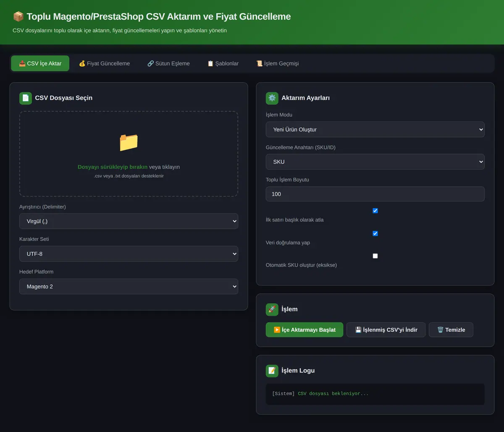Click the .csv veya .txt dosyaları desteklenir text
This screenshot has height=432, width=504.
[129, 176]
